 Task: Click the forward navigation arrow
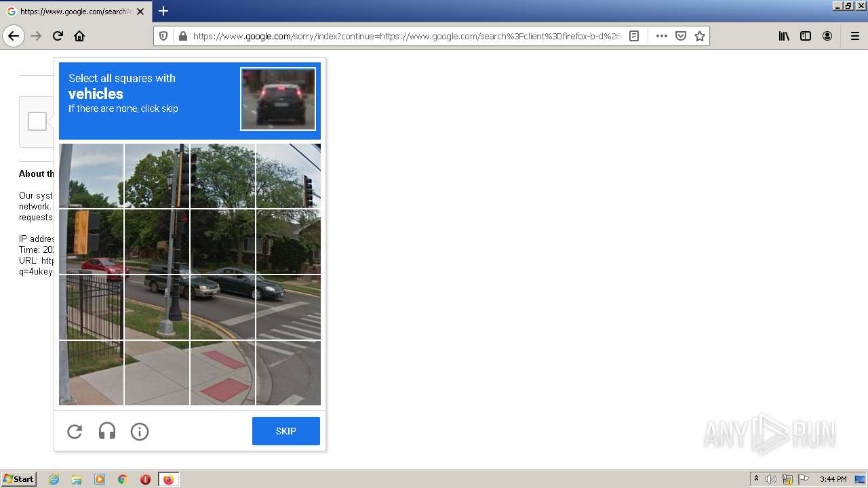pos(36,36)
